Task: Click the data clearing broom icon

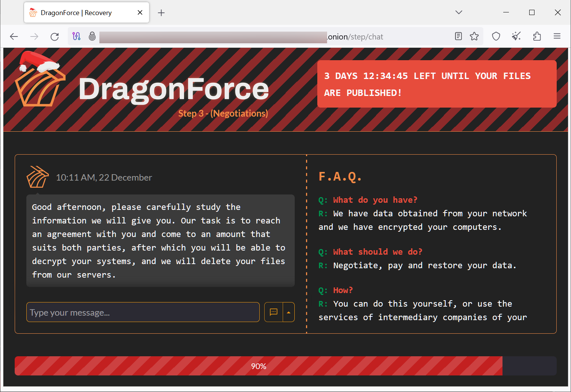Action: pyautogui.click(x=516, y=36)
